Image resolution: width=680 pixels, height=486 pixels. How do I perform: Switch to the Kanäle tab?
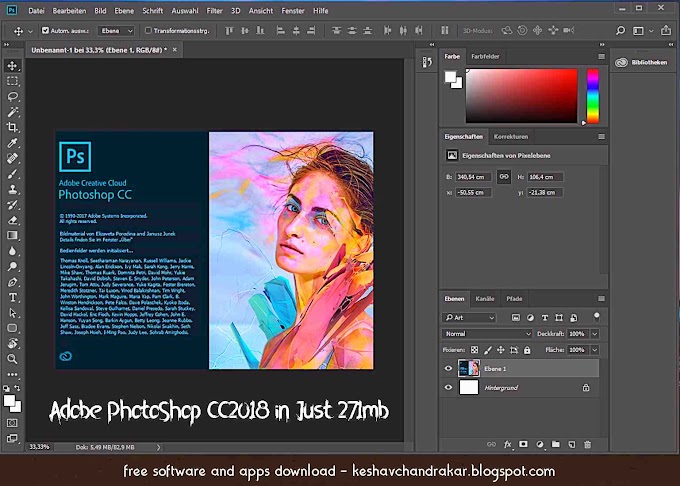click(484, 299)
